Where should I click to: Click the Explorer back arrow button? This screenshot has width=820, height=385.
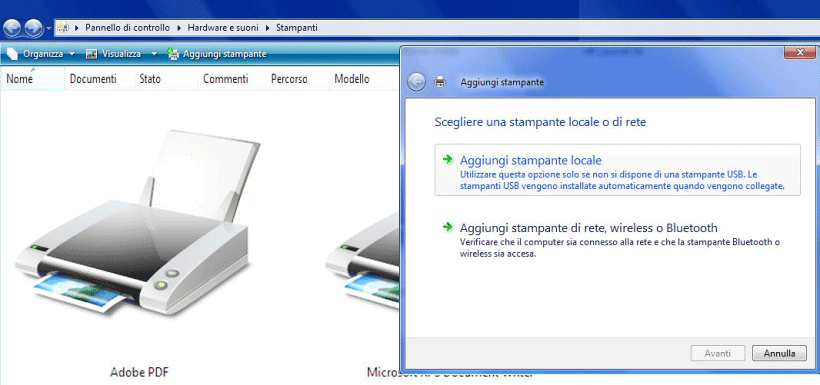[12, 28]
